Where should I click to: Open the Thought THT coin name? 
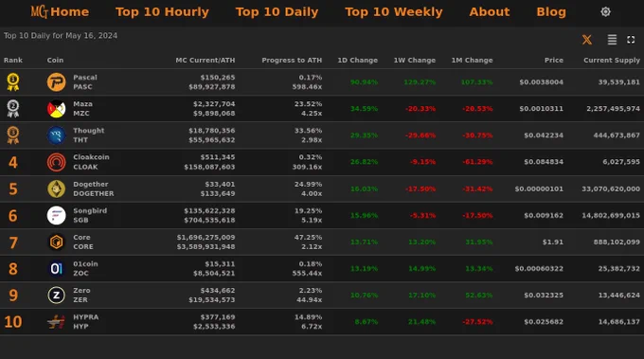pyautogui.click(x=89, y=135)
